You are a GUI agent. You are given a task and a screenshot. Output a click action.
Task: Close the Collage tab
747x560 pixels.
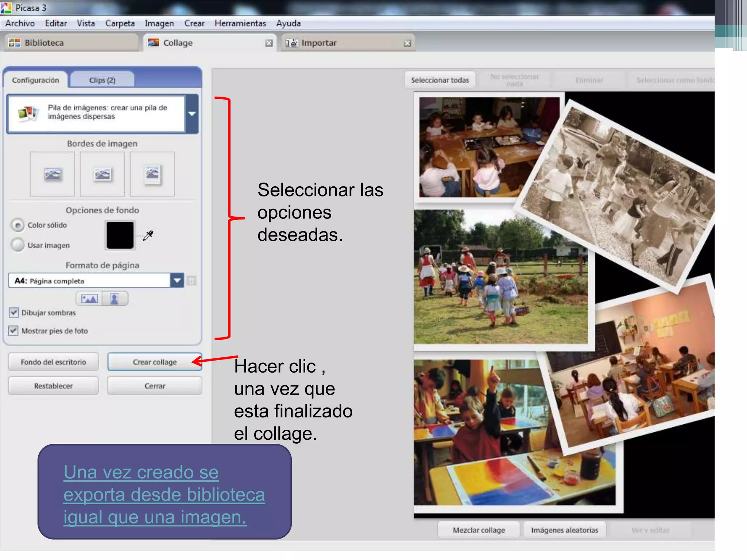[x=269, y=43]
